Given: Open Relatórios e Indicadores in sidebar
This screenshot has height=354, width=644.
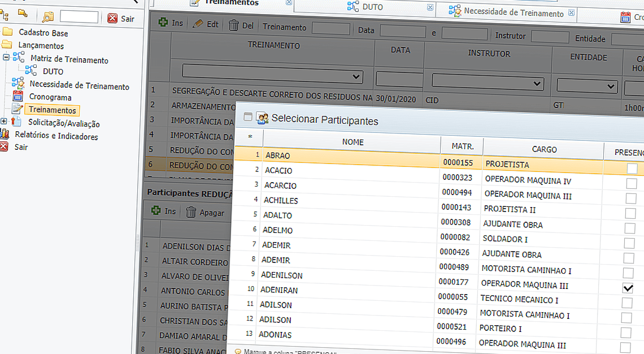Looking at the screenshot, I should click(56, 136).
